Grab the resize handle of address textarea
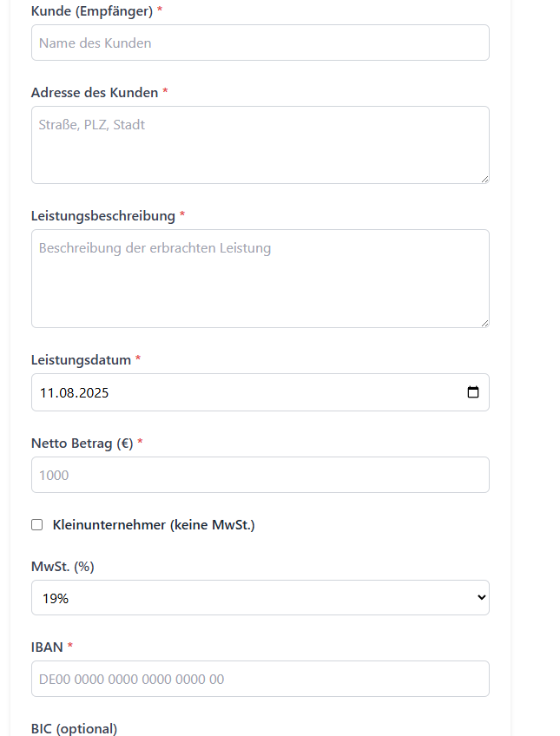 pos(484,180)
